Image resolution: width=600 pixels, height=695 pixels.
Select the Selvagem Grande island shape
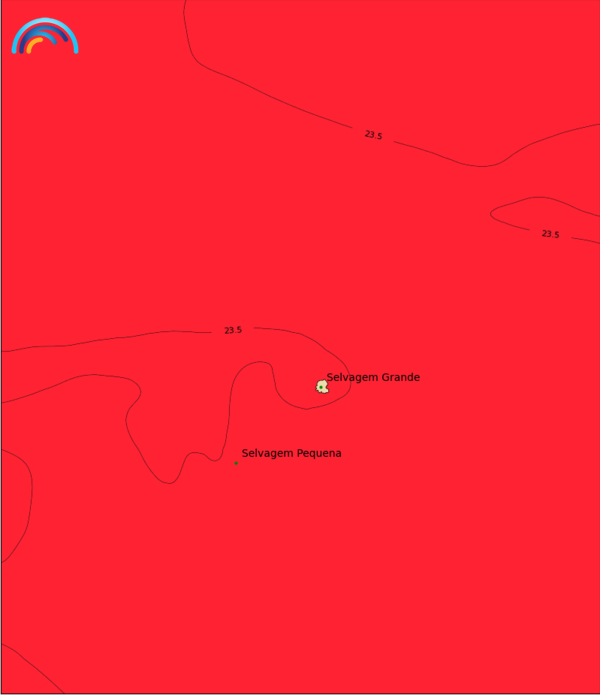(x=322, y=387)
